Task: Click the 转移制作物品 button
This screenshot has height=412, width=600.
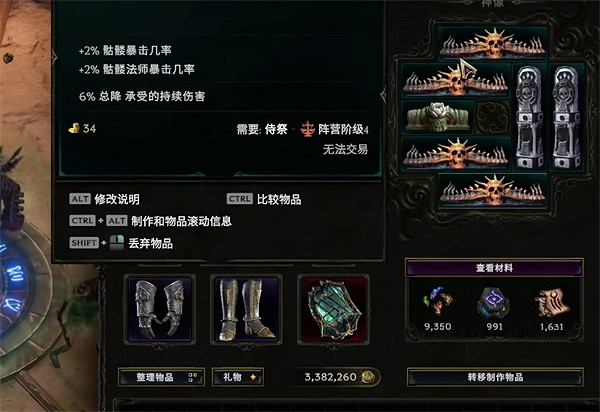Action: click(495, 377)
